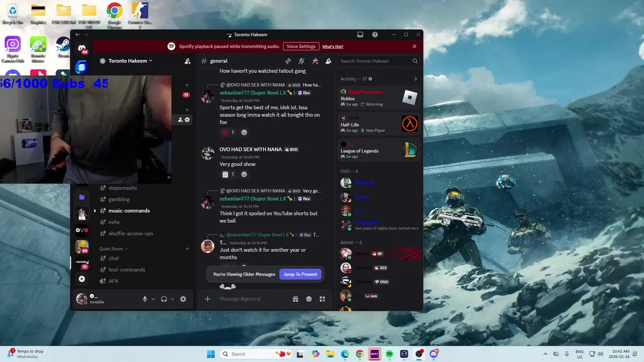Screen dimensions: 644x362
Task: Add reaction under Very good show message
Action: (x=244, y=174)
